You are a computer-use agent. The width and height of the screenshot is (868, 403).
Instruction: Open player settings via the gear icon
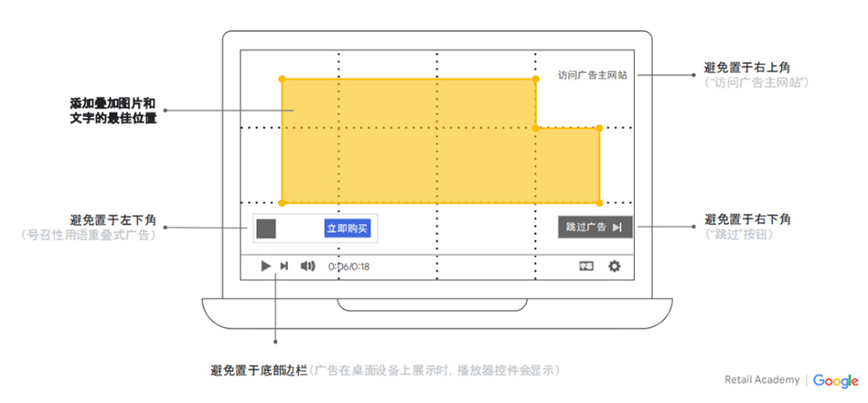pyautogui.click(x=614, y=266)
